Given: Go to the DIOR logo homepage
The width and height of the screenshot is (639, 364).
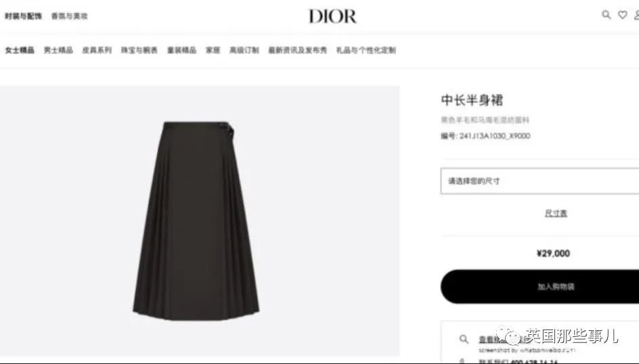Looking at the screenshot, I should pos(332,16).
